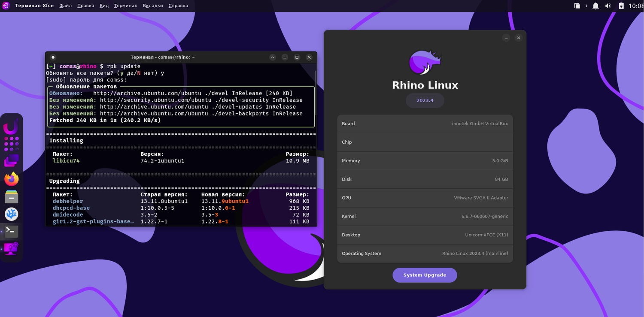Click the rpk update command text
The image size is (644, 317).
pyautogui.click(x=124, y=66)
